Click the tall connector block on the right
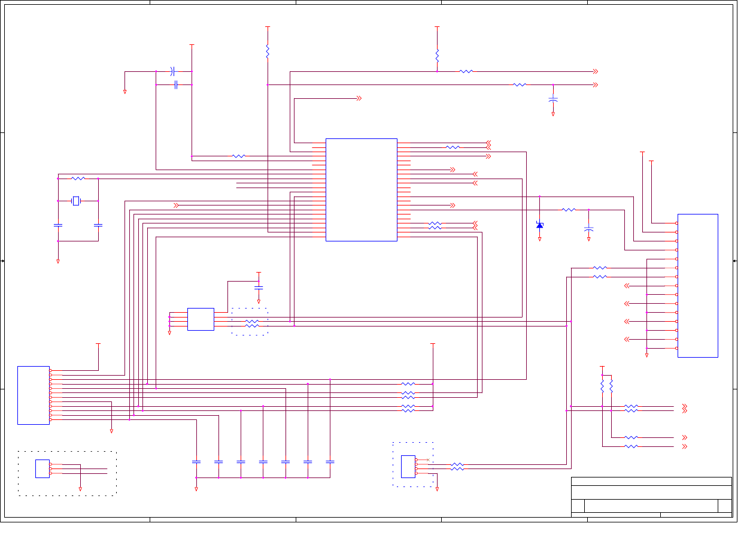 [697, 286]
